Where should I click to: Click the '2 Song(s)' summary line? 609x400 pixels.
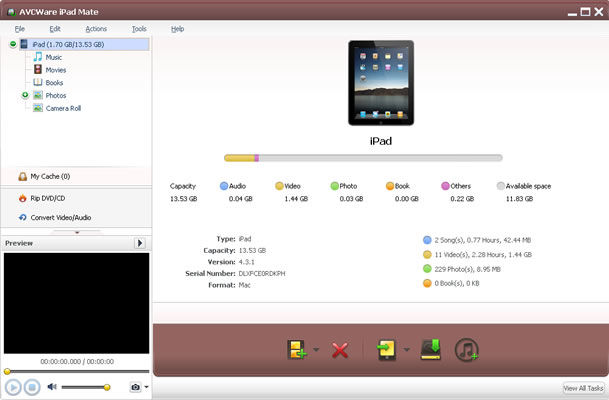click(482, 240)
